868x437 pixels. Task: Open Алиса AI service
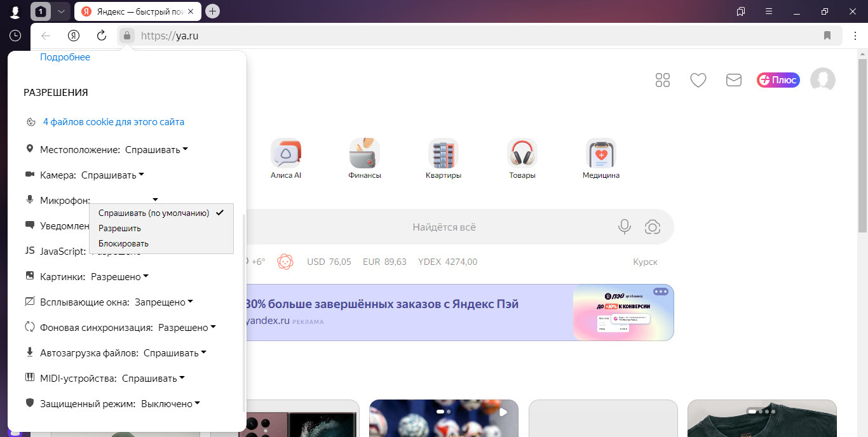point(285,159)
